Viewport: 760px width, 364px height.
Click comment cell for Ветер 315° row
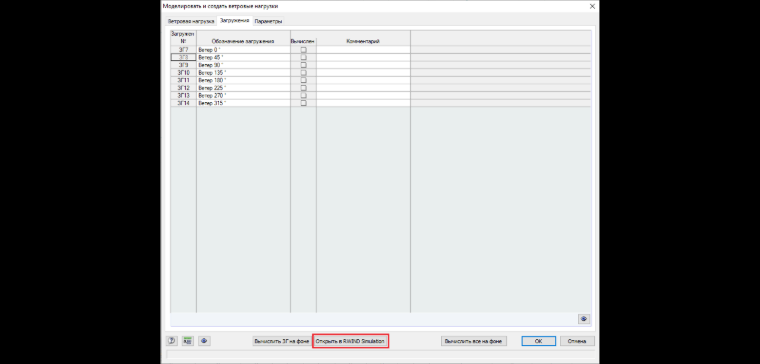click(363, 103)
